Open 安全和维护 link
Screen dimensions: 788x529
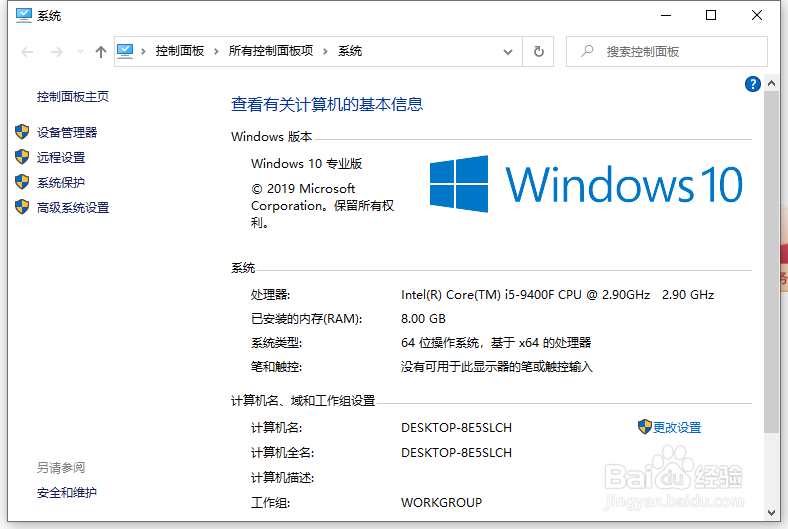(67, 493)
